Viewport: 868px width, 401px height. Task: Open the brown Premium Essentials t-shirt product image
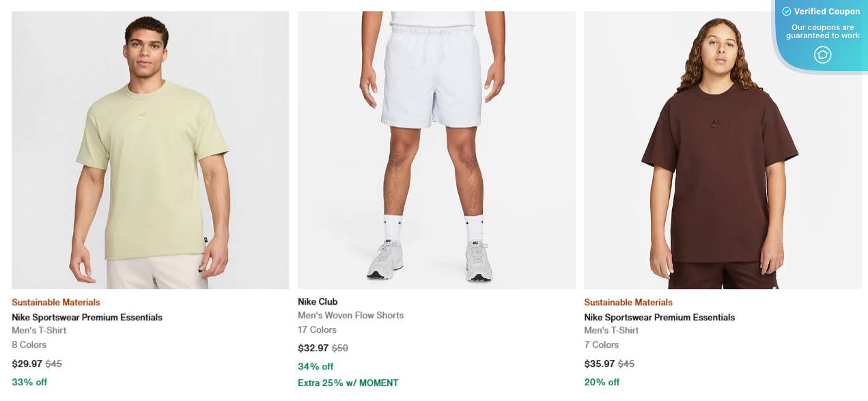(723, 149)
